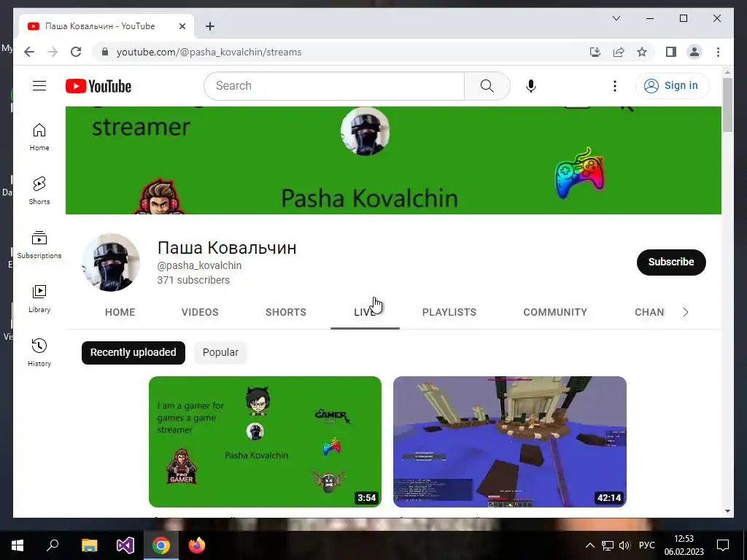The width and height of the screenshot is (747, 560).
Task: Switch to SHORTS channel tab
Action: 286,312
